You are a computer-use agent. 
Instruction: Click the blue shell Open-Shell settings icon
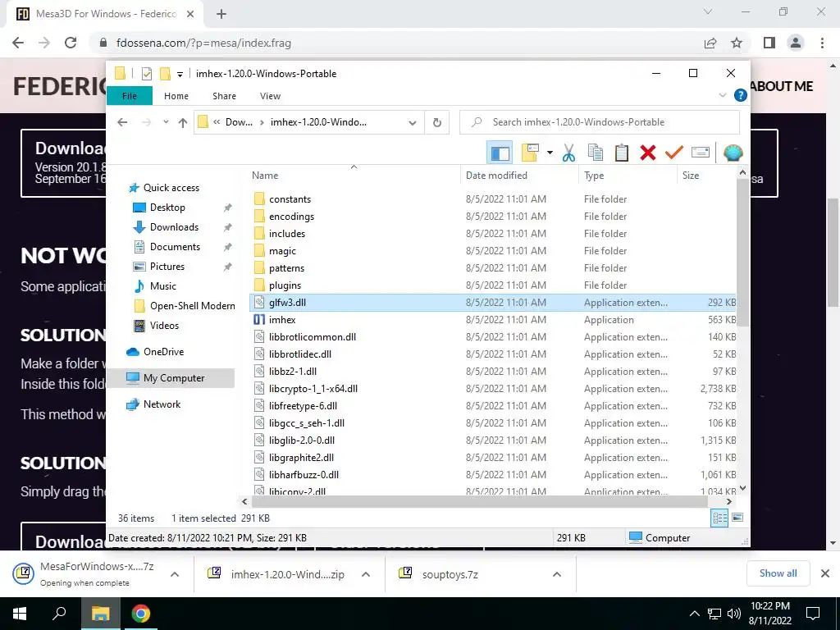(x=733, y=153)
